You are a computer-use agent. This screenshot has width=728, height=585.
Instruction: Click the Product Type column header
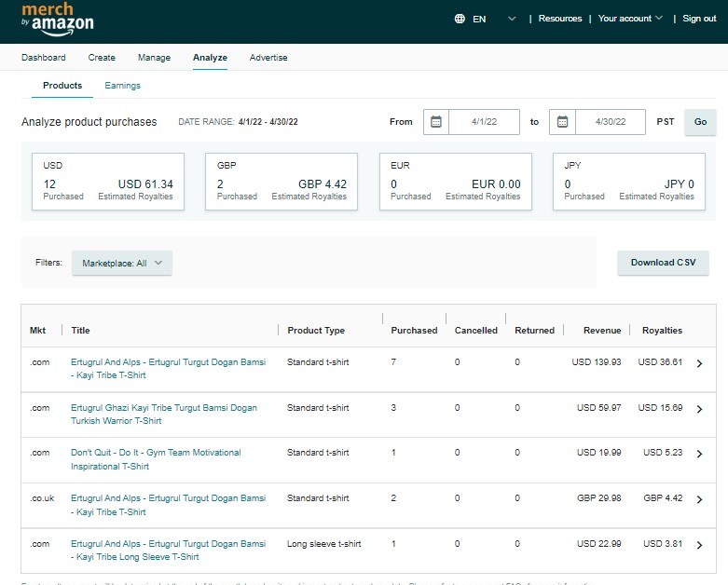(x=316, y=331)
